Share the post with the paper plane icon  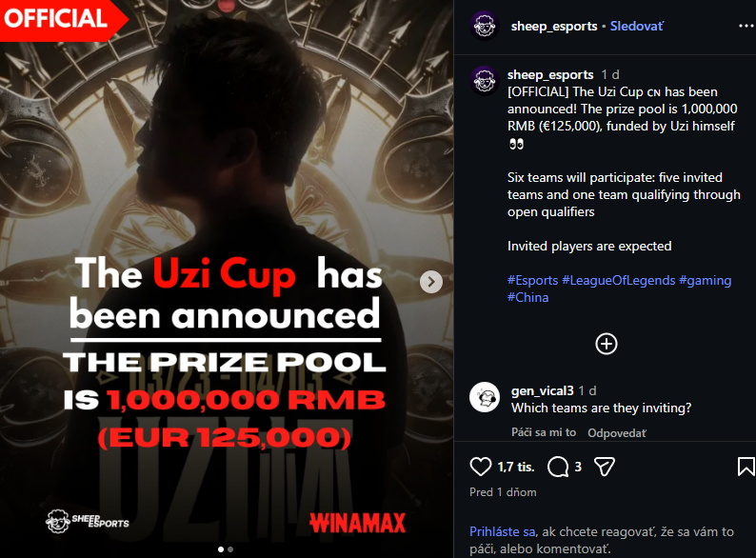(604, 467)
